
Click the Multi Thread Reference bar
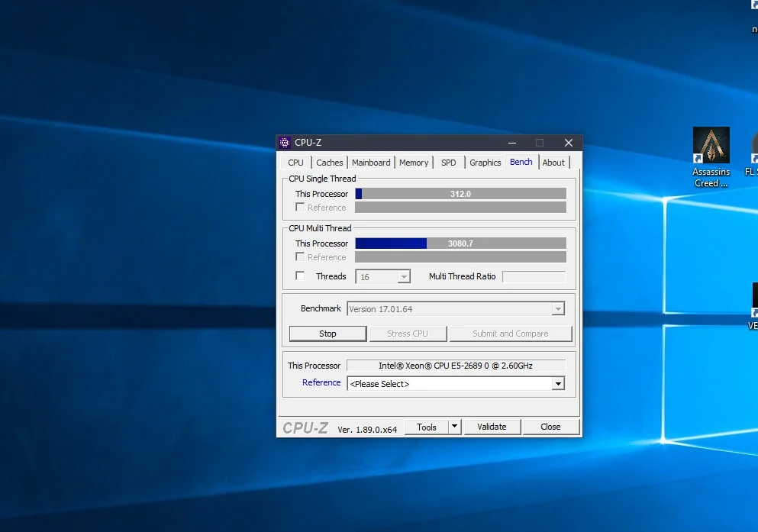461,257
